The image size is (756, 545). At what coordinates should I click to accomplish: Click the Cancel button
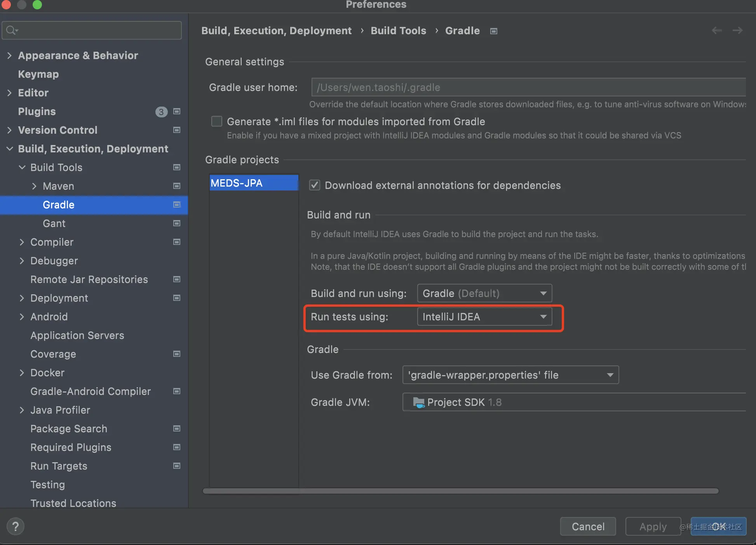coord(588,527)
